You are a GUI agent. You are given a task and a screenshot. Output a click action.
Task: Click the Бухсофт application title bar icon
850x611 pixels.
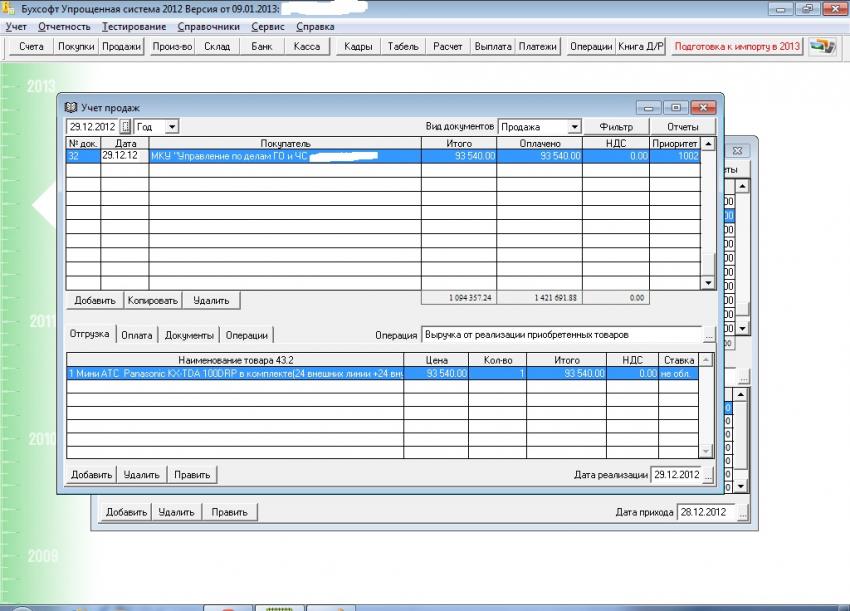(9, 8)
